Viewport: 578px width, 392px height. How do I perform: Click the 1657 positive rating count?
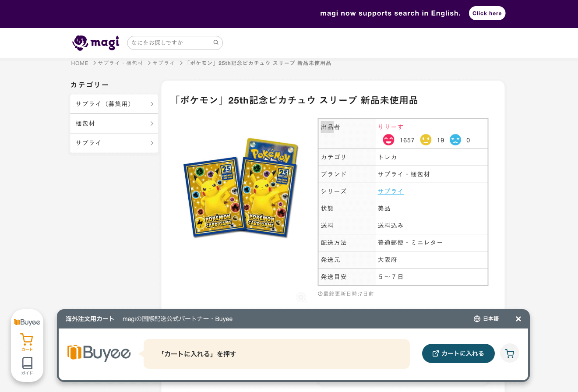coord(407,140)
